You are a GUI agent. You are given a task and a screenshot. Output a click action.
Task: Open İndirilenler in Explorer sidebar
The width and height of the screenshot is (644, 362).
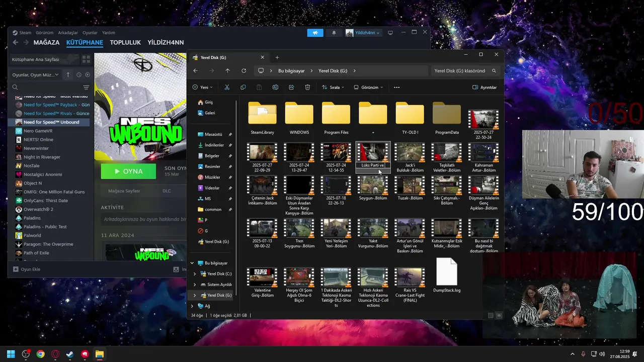click(214, 145)
